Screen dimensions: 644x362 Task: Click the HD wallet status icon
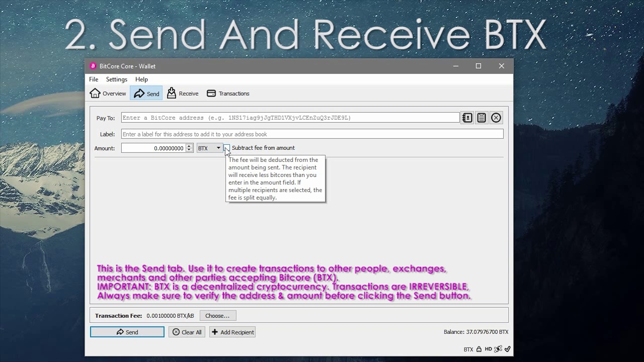pos(489,349)
